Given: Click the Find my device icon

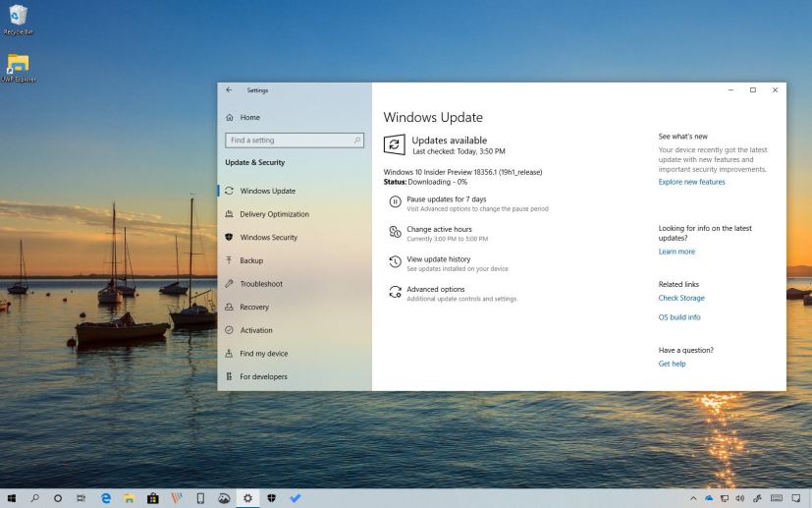Looking at the screenshot, I should [x=229, y=353].
